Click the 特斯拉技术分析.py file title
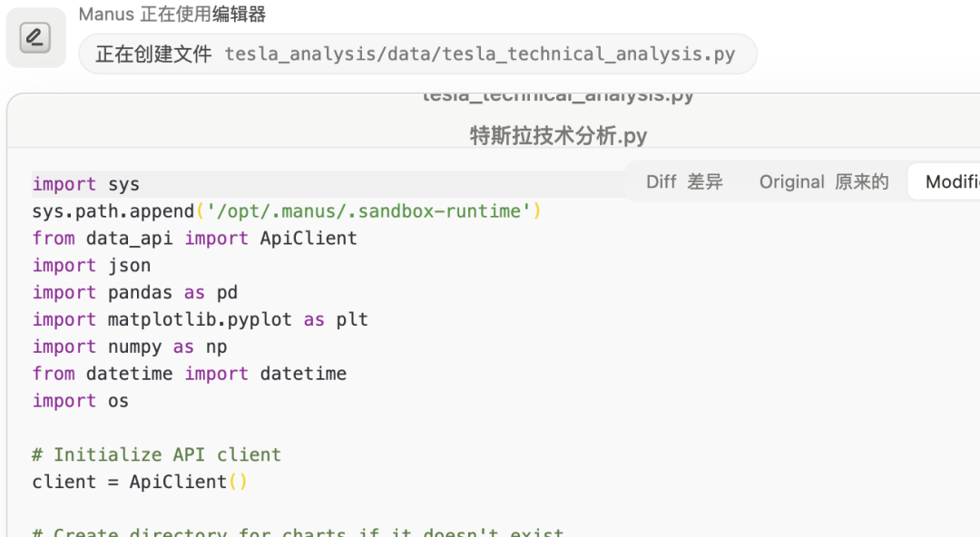980x537 pixels. pyautogui.click(x=558, y=136)
